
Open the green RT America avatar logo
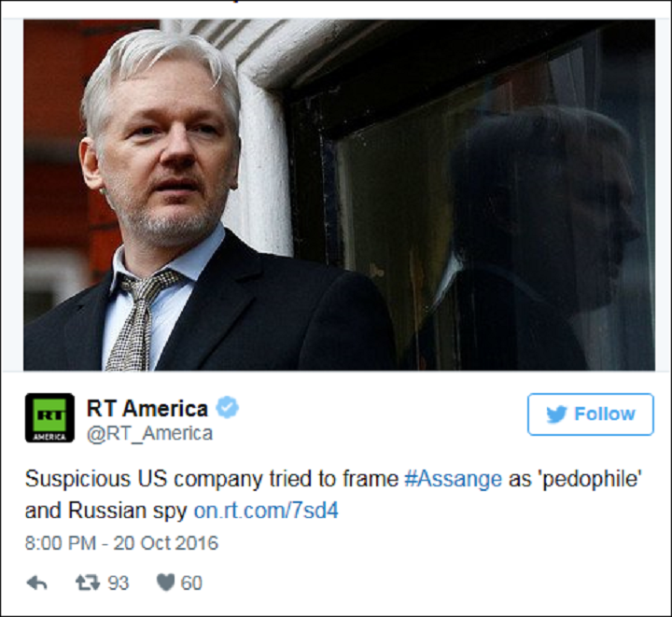(x=49, y=418)
